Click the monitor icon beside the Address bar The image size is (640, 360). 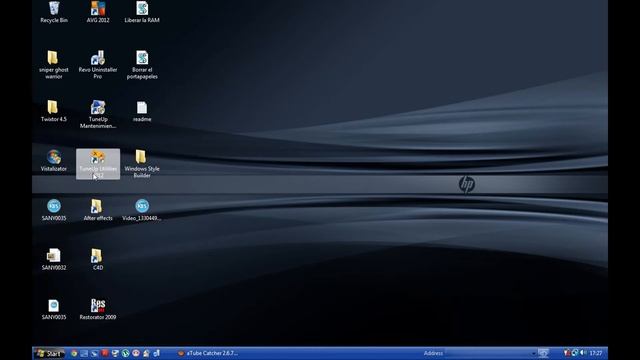tap(543, 353)
